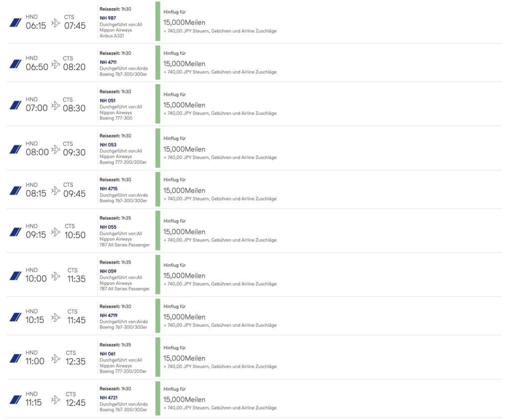Click the green bar on the NH 4715 row
The image size is (510, 420).
tap(158, 190)
